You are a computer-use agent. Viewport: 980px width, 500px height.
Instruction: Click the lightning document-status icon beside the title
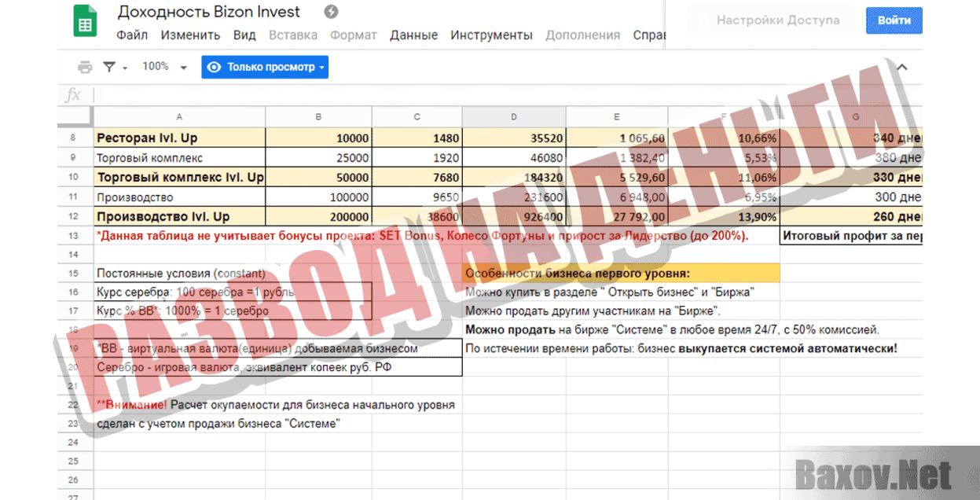coord(331,12)
